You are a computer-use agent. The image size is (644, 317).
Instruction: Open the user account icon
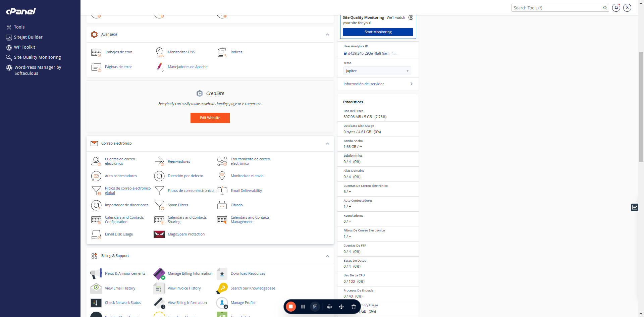627,8
